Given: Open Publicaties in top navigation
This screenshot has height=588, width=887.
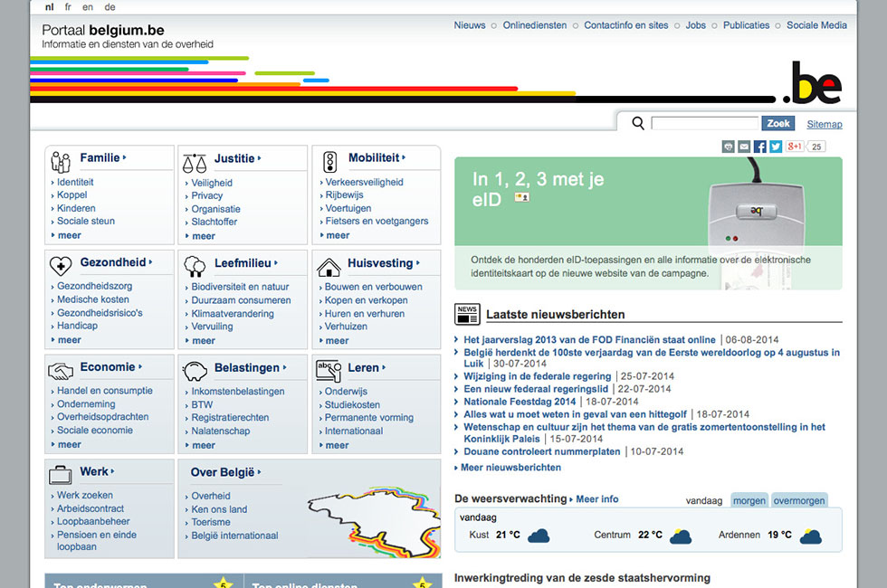Looking at the screenshot, I should pos(746,25).
